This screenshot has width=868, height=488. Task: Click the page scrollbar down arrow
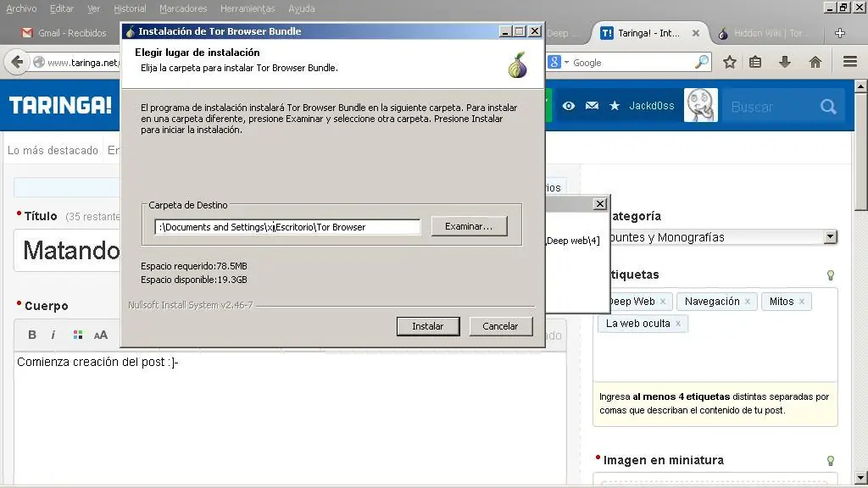pyautogui.click(x=860, y=478)
